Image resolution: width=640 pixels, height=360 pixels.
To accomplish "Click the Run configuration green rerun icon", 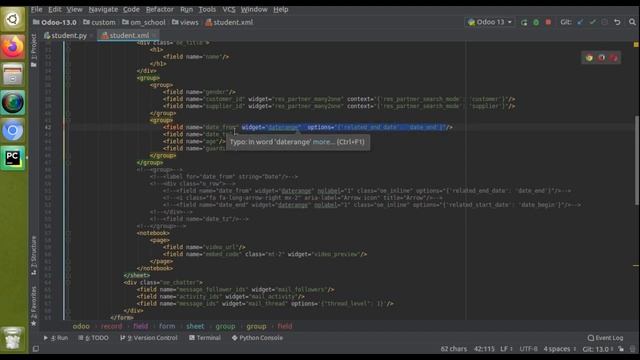I will tap(524, 22).
